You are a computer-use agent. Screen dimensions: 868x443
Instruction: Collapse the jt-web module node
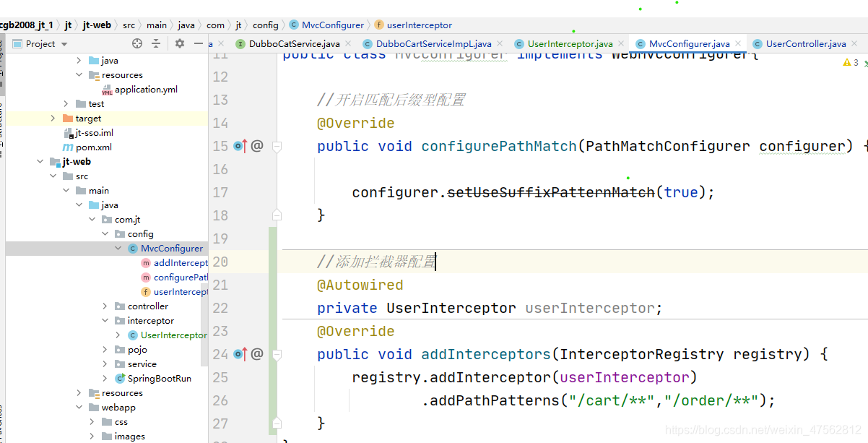40,162
